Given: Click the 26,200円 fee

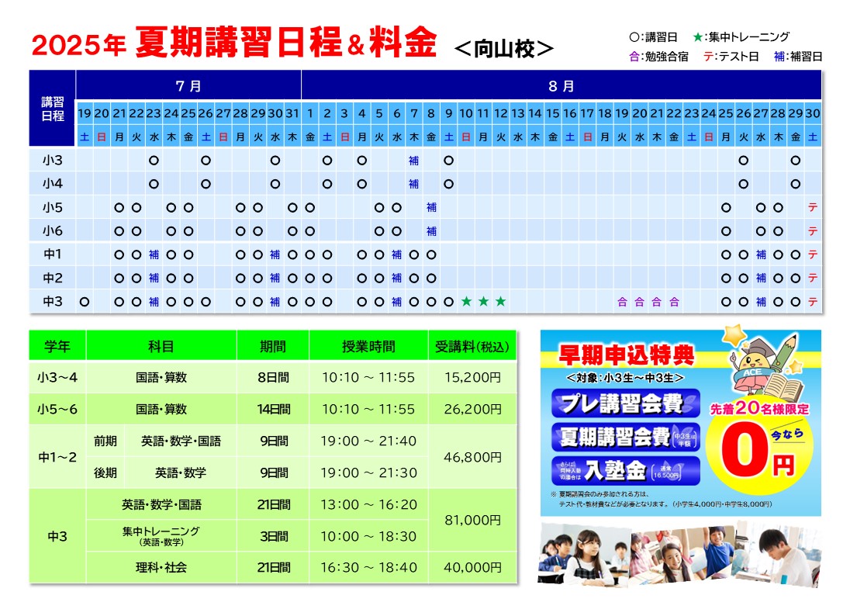Looking at the screenshot, I should pyautogui.click(x=472, y=409).
